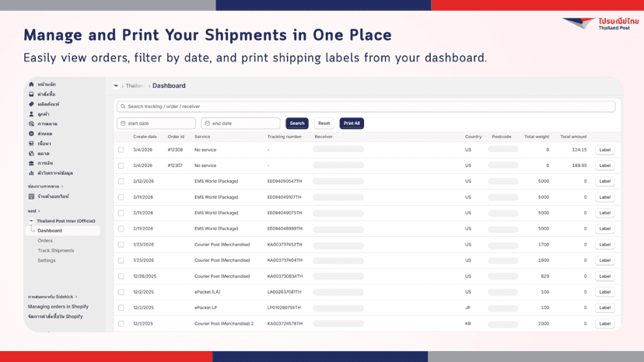
Task: Open the customers person icon
Action: pyautogui.click(x=31, y=114)
